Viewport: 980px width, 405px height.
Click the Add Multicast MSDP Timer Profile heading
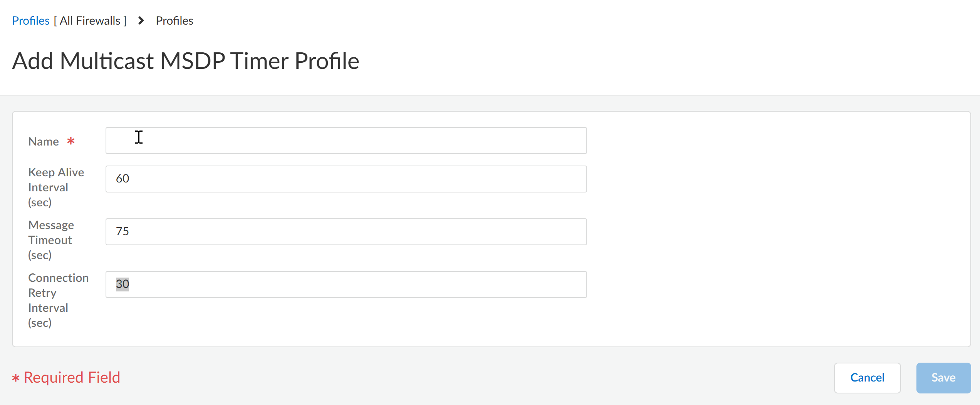[x=186, y=61]
